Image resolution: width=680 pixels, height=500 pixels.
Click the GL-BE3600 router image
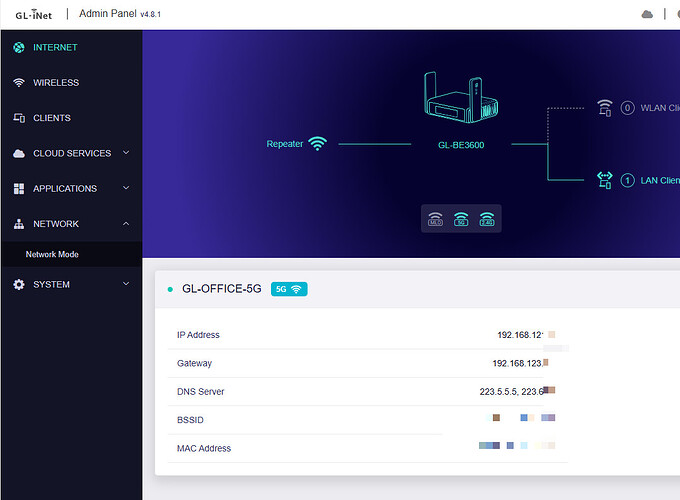coord(461,99)
